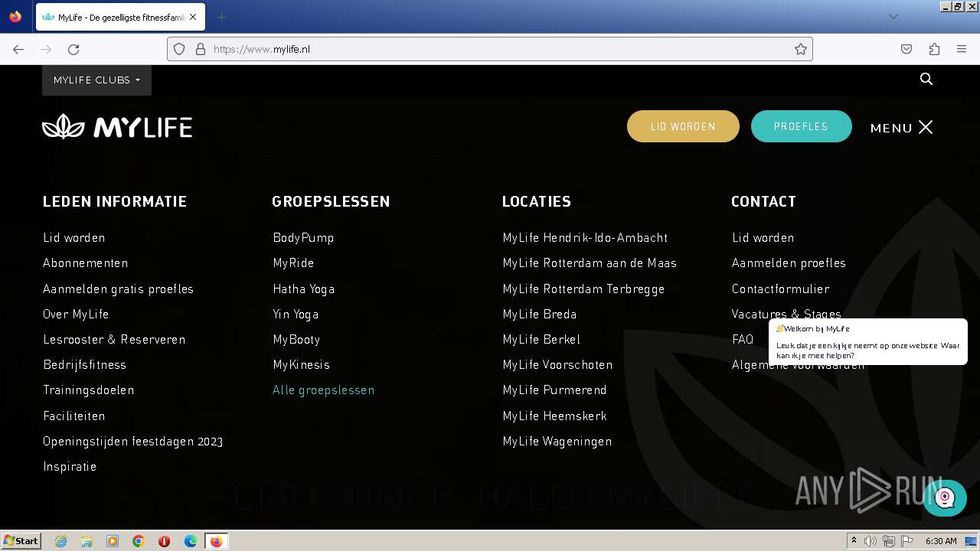This screenshot has height=551, width=980.
Task: Open Inspiratie link
Action: coord(70,467)
